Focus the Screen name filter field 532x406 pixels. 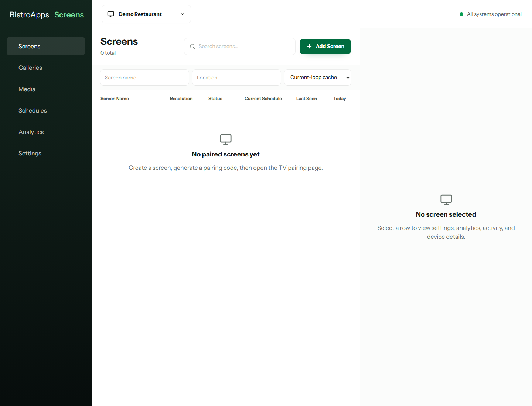click(x=144, y=78)
